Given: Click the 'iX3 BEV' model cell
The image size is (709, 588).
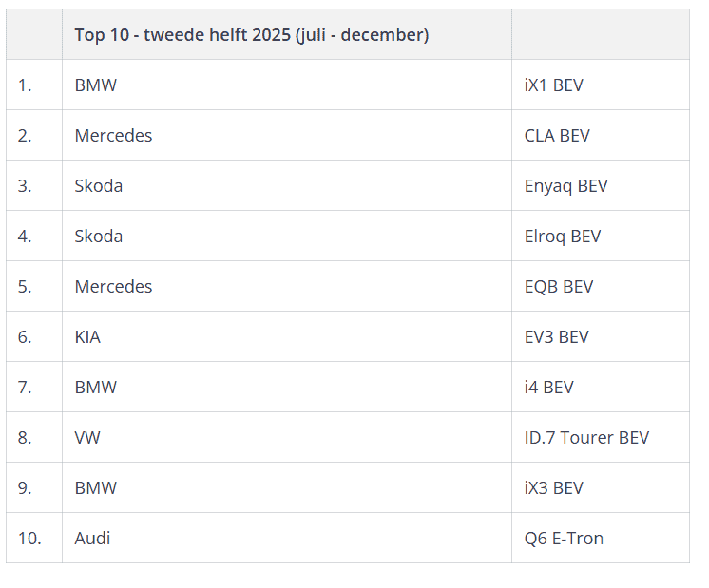Looking at the screenshot, I should 553,488.
